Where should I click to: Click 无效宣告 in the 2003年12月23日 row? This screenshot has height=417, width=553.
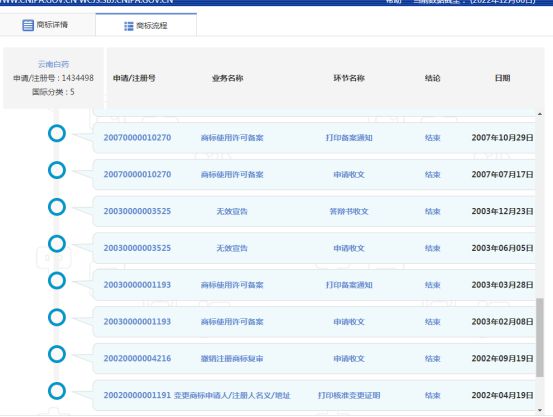click(232, 211)
